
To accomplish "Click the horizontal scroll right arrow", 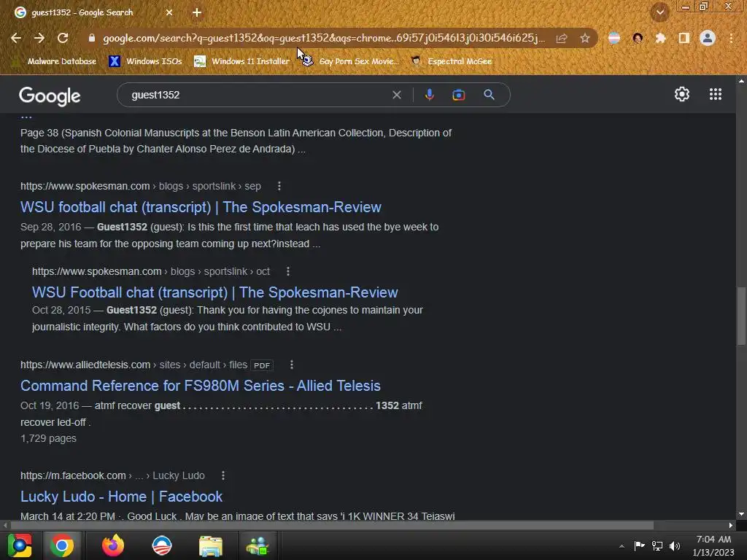I will coord(731,525).
